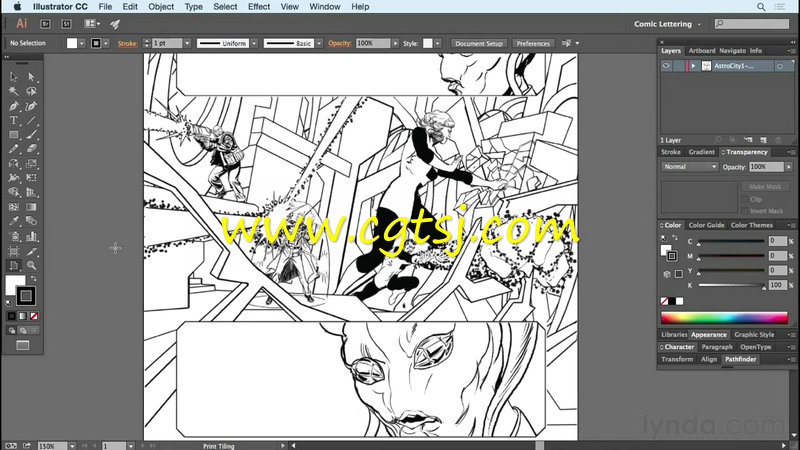Screen dimensions: 800x450
Task: Select the Shape Builder tool
Action: click(x=14, y=192)
